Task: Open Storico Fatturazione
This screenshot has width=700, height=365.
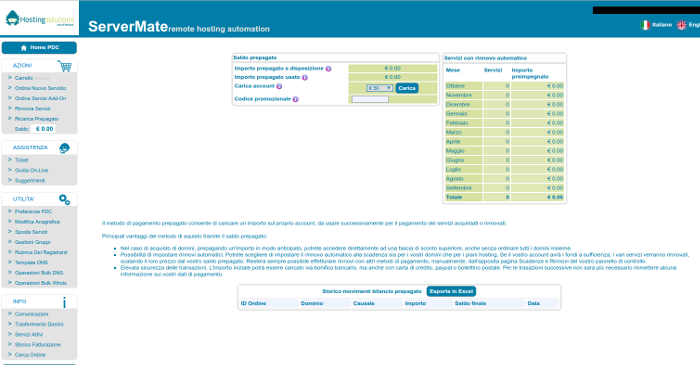Action: pos(38,345)
